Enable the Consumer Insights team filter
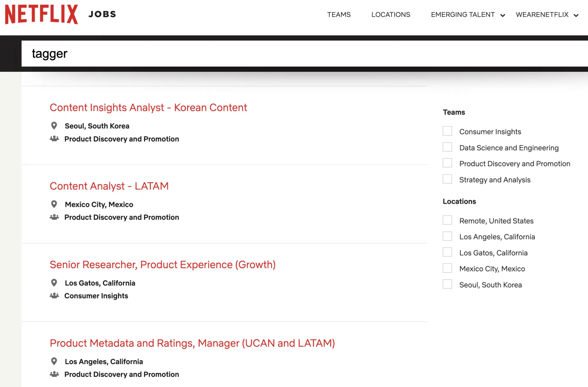 coord(447,131)
